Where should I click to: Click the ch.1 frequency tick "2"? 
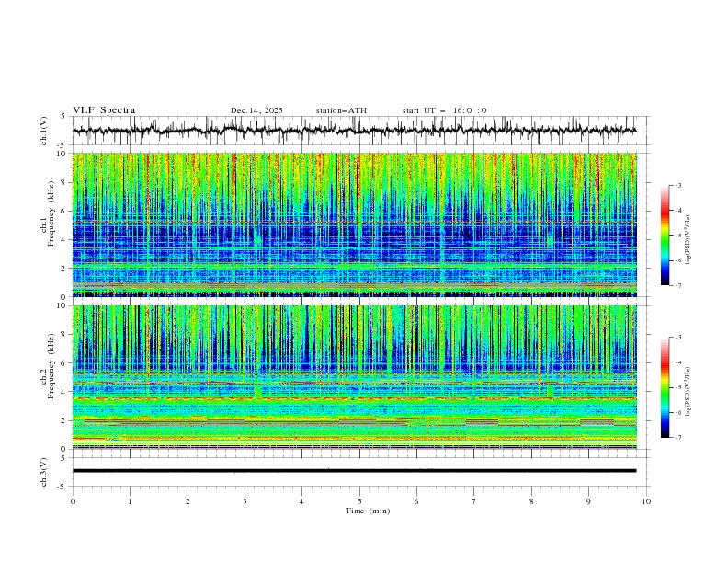coord(64,268)
